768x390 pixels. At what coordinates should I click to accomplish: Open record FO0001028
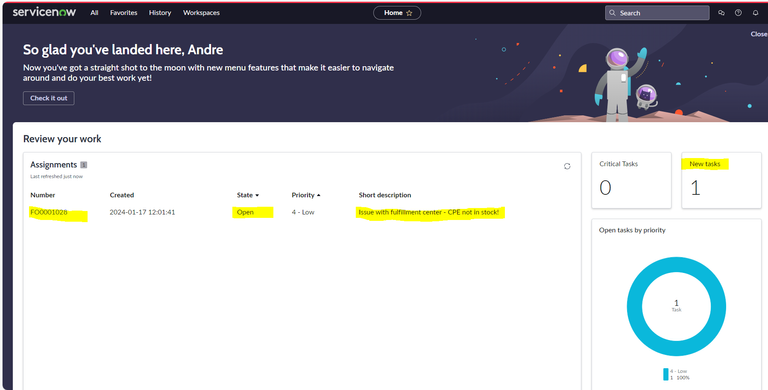pyautogui.click(x=48, y=212)
